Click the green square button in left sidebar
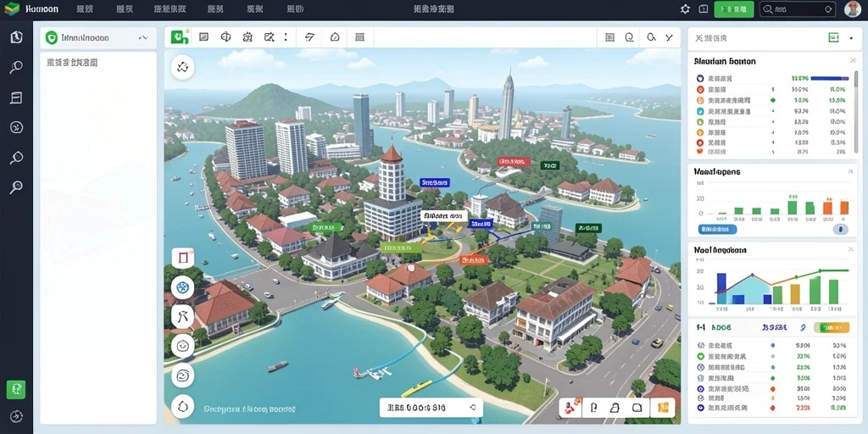The width and height of the screenshot is (868, 434). point(16,390)
